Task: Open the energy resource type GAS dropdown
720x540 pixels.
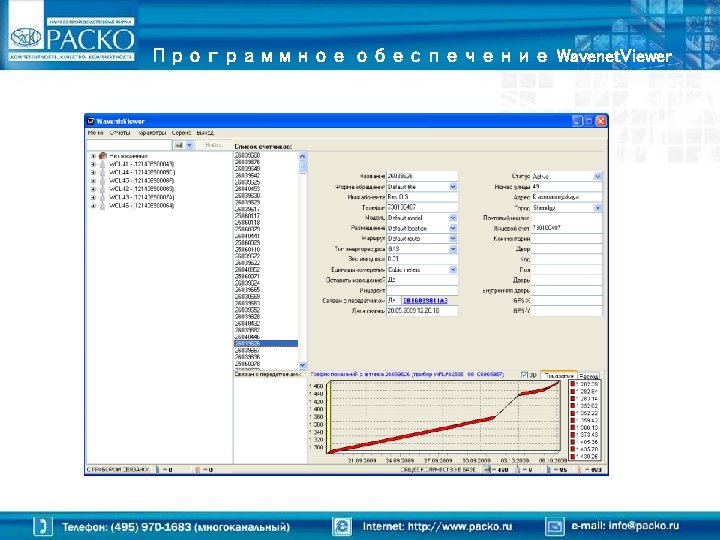Action: (453, 249)
